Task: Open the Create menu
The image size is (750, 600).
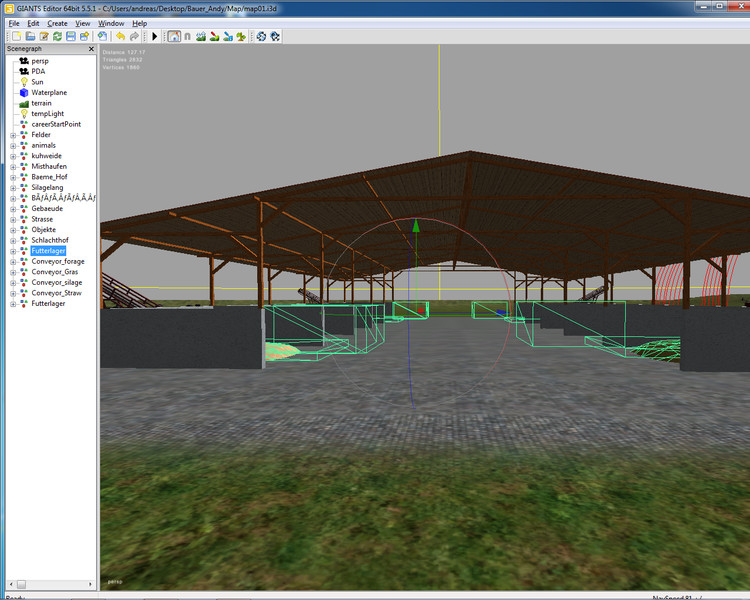Action: (x=57, y=23)
